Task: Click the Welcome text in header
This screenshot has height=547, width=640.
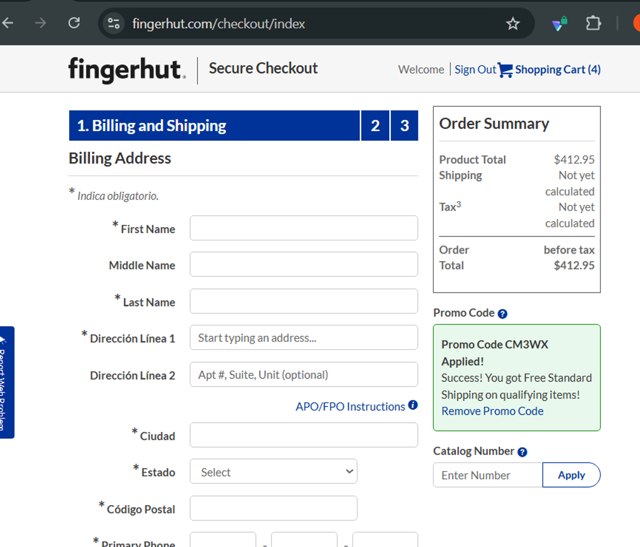Action: pyautogui.click(x=421, y=70)
